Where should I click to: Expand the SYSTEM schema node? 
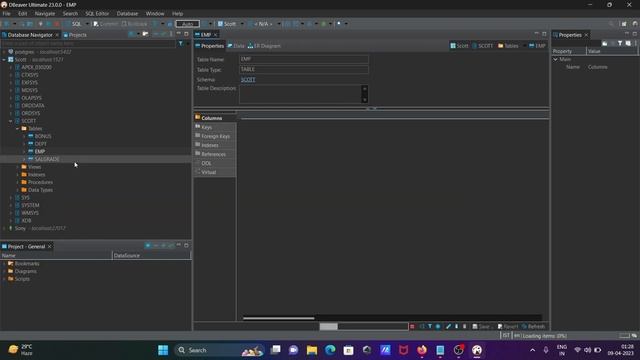pos(11,205)
